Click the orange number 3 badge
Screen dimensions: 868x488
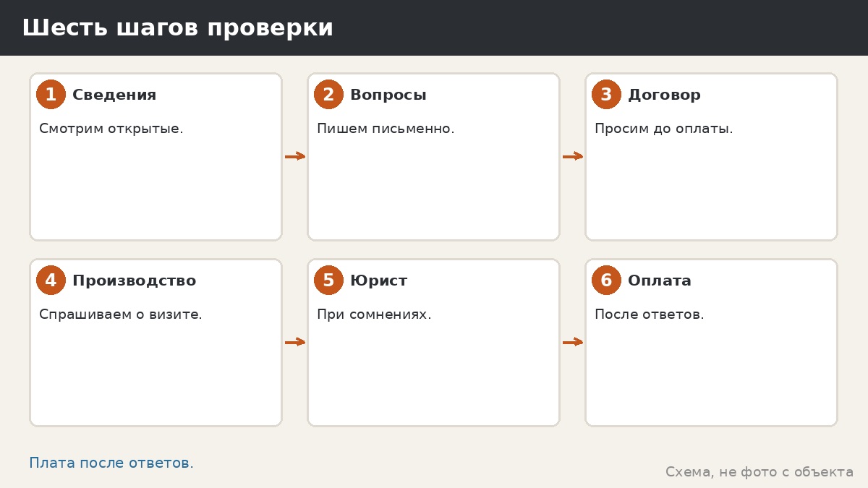pos(606,95)
